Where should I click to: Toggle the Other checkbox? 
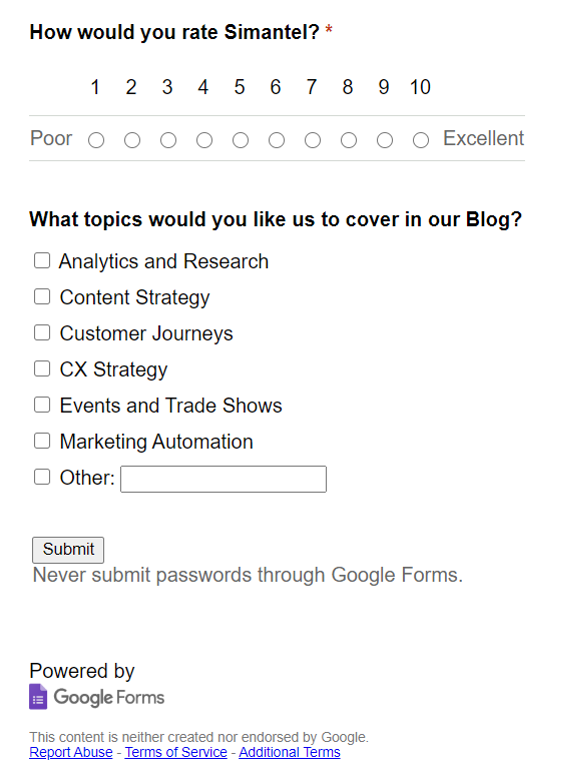42,477
